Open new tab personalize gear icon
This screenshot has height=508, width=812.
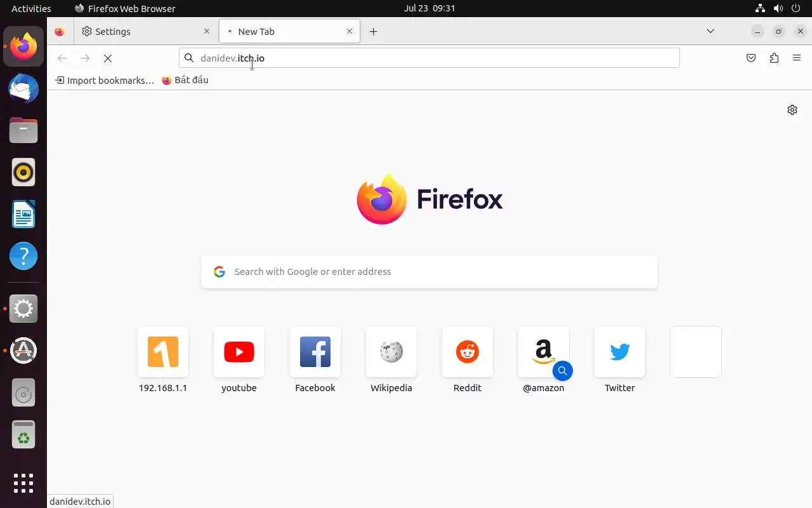(792, 110)
